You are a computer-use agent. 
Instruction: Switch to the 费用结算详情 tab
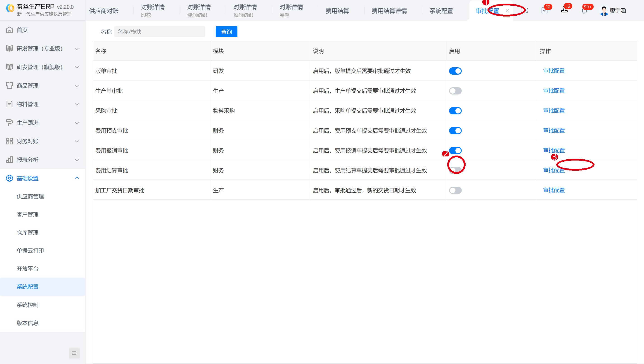(389, 11)
